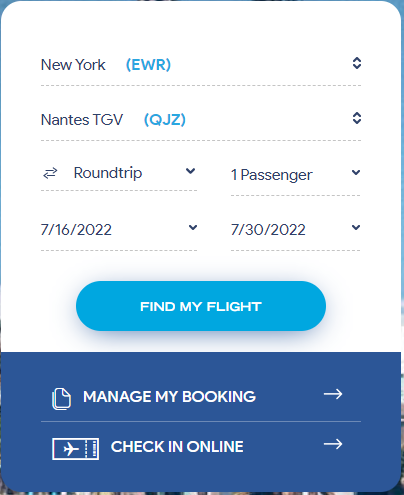This screenshot has width=404, height=495.
Task: Open the 7/16/2022 departure date chevron
Action: 193,227
